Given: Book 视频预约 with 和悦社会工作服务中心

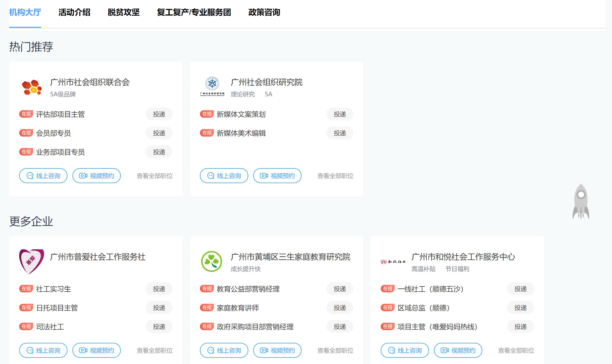Looking at the screenshot, I should click(458, 351).
